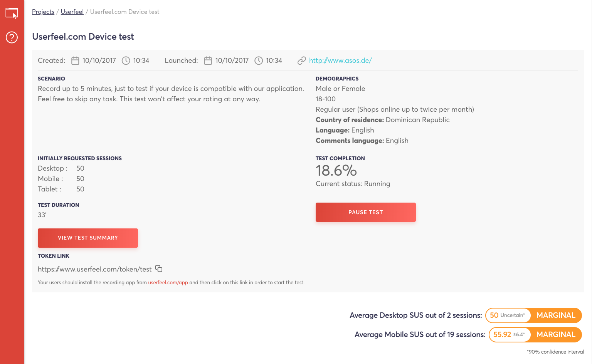Click the token link URL text
The height and width of the screenshot is (364, 592).
pyautogui.click(x=95, y=269)
